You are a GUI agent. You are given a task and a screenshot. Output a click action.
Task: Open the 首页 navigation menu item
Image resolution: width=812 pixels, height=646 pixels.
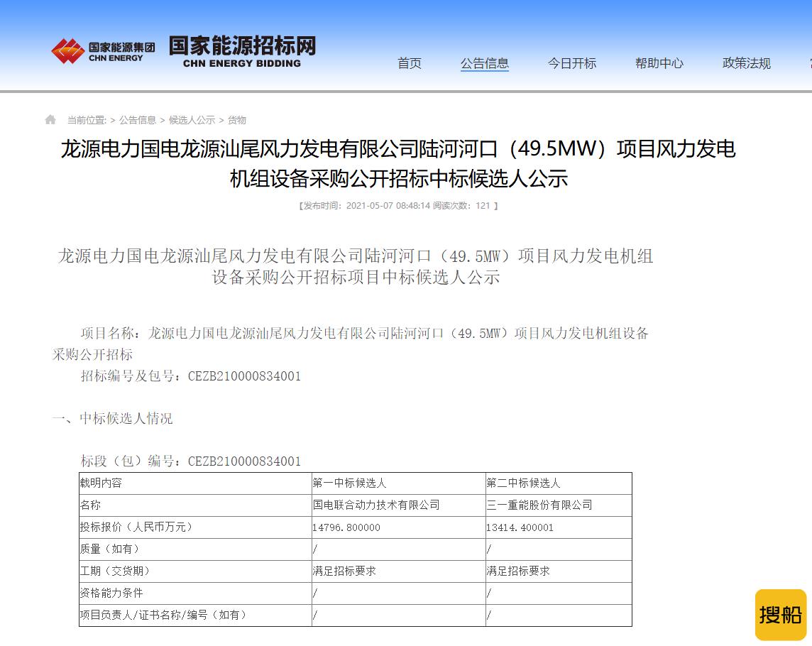pyautogui.click(x=409, y=63)
